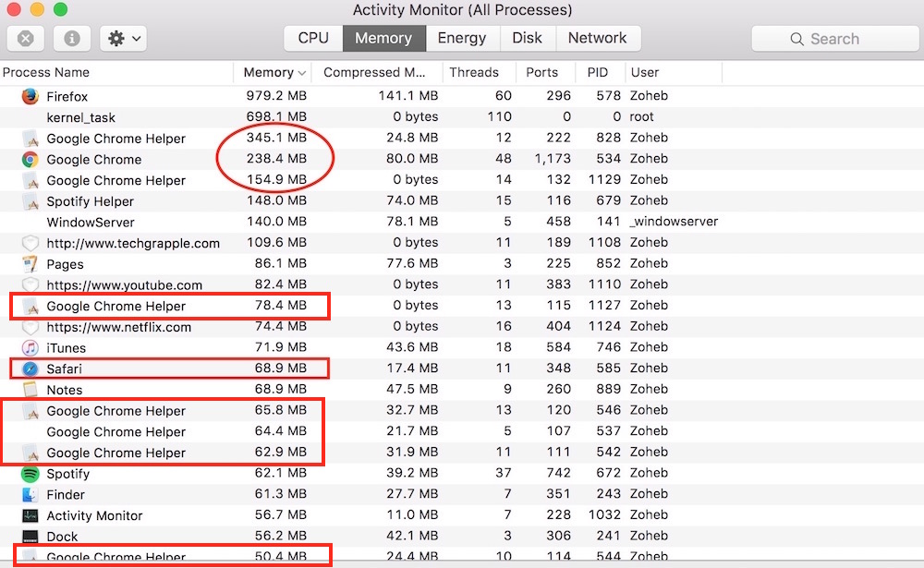The width and height of the screenshot is (924, 568).
Task: Switch to the CPU tab
Action: point(313,38)
